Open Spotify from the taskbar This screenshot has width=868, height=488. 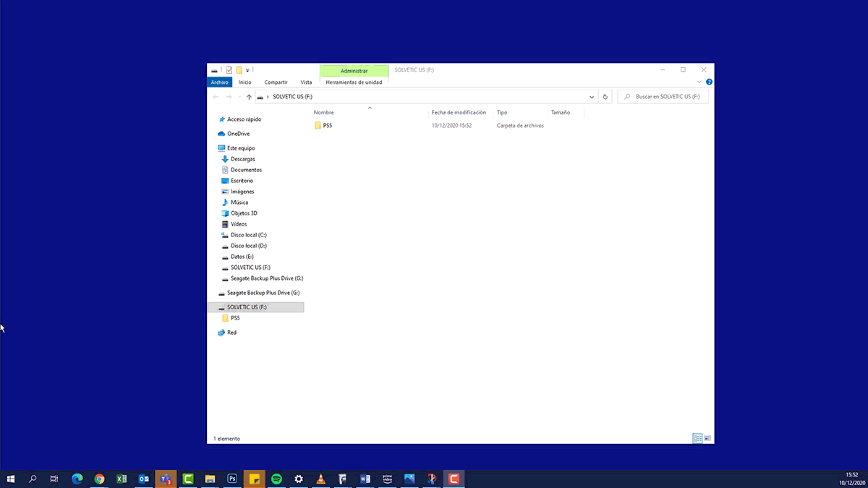click(x=276, y=479)
